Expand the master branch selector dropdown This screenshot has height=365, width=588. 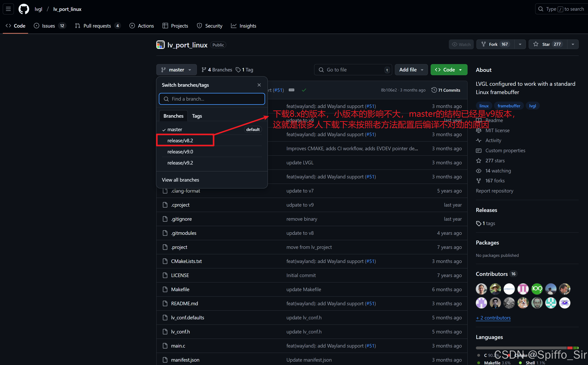click(x=176, y=70)
